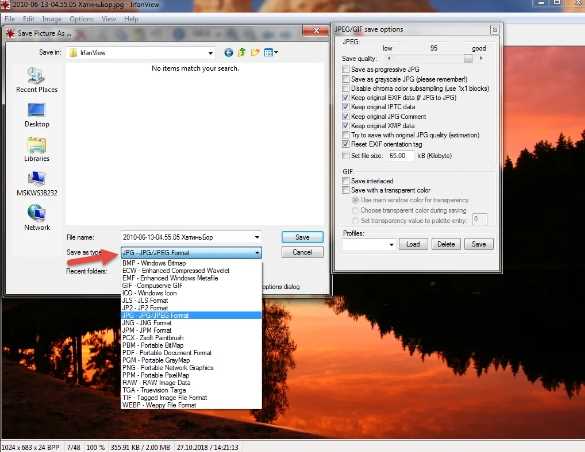Open the Edit menu

(28, 19)
